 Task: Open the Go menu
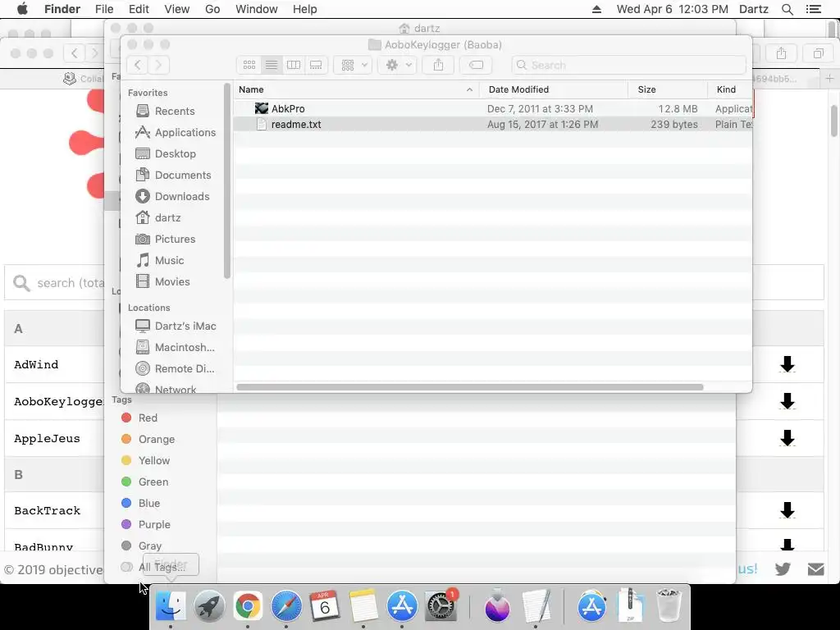tap(212, 9)
